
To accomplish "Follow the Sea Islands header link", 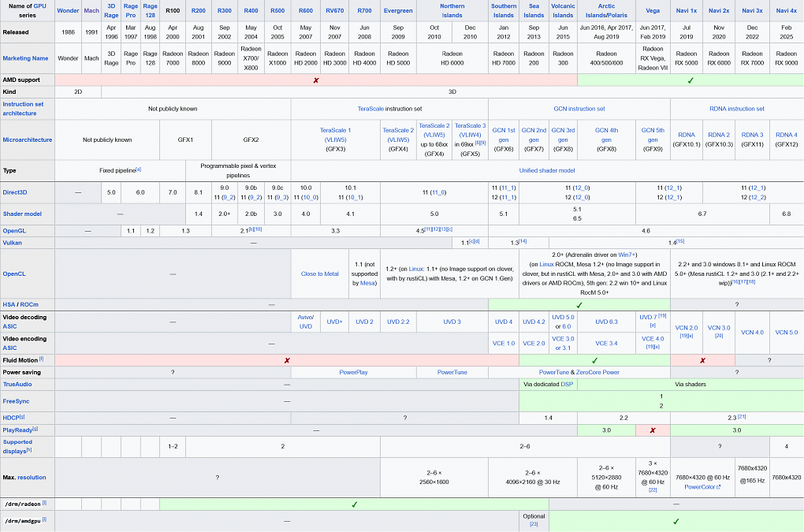I will coord(534,11).
